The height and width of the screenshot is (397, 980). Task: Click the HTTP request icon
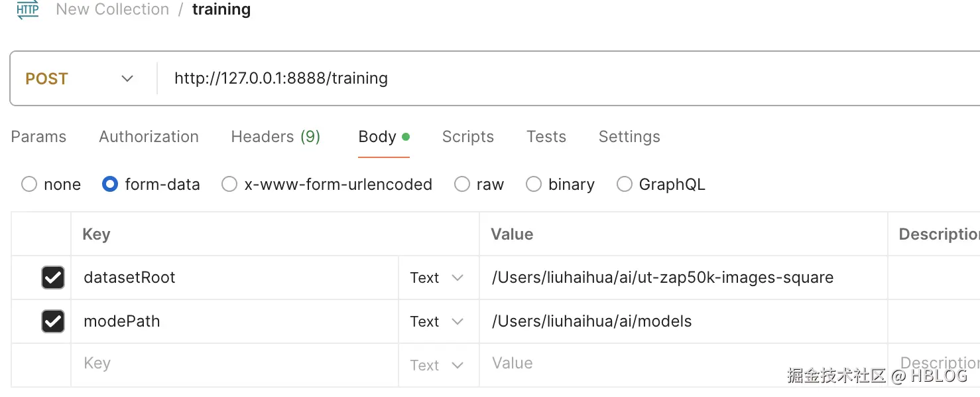point(28,10)
